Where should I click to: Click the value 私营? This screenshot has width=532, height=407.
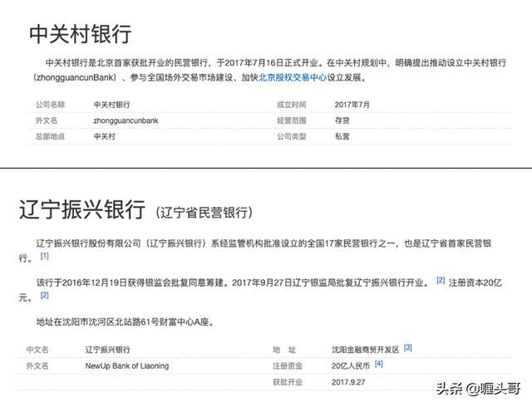342,136
